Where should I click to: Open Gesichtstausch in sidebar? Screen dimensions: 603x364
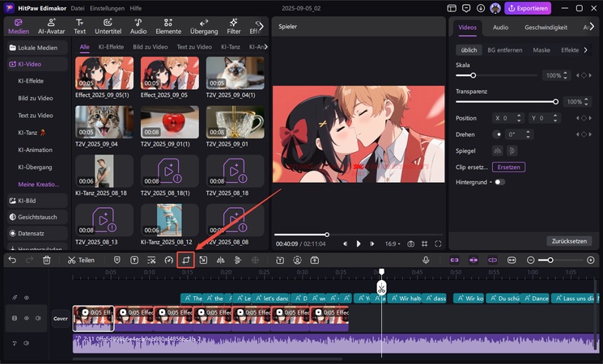(37, 217)
